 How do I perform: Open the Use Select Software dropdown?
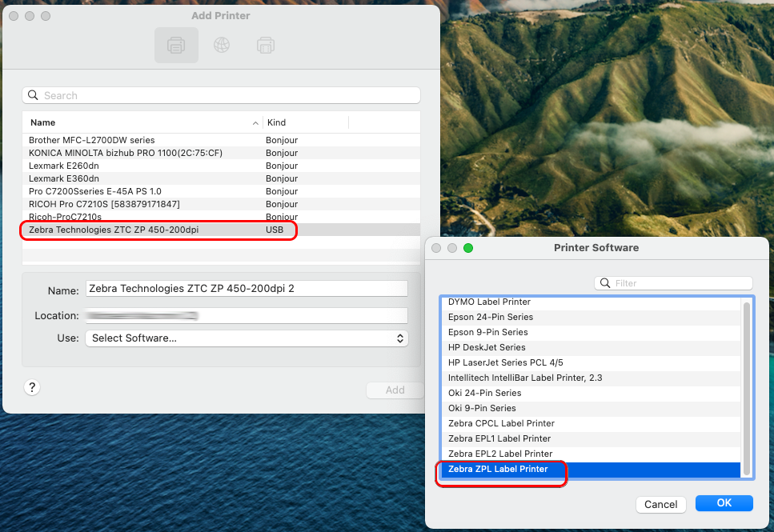(x=247, y=338)
